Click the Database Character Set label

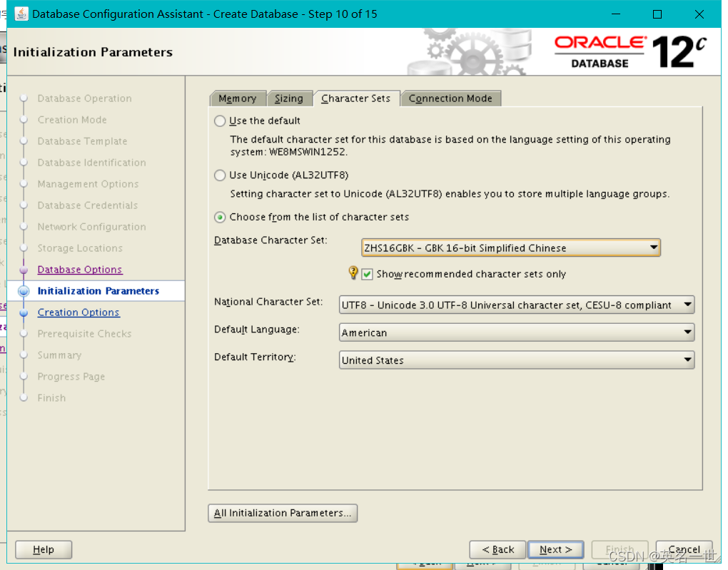pos(271,240)
